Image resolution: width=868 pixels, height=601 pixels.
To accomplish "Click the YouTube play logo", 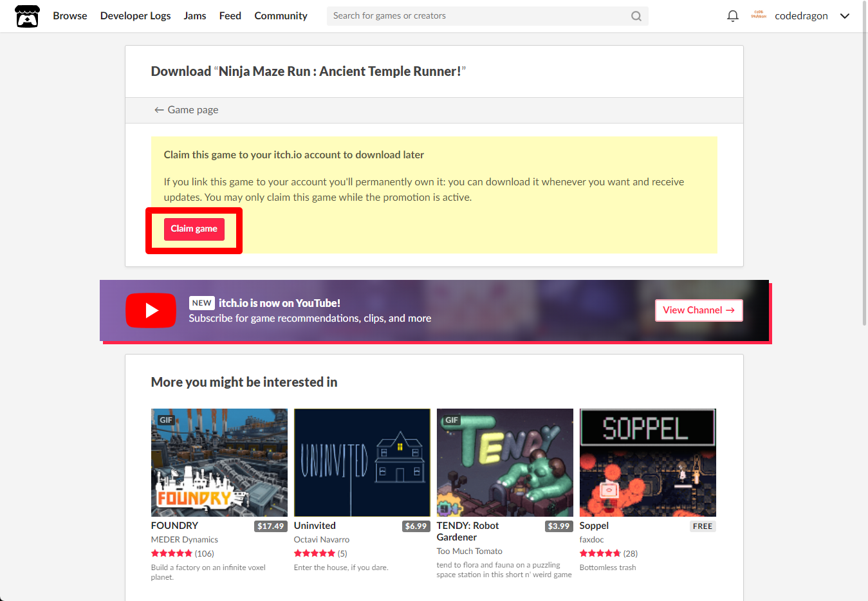I will pos(151,310).
